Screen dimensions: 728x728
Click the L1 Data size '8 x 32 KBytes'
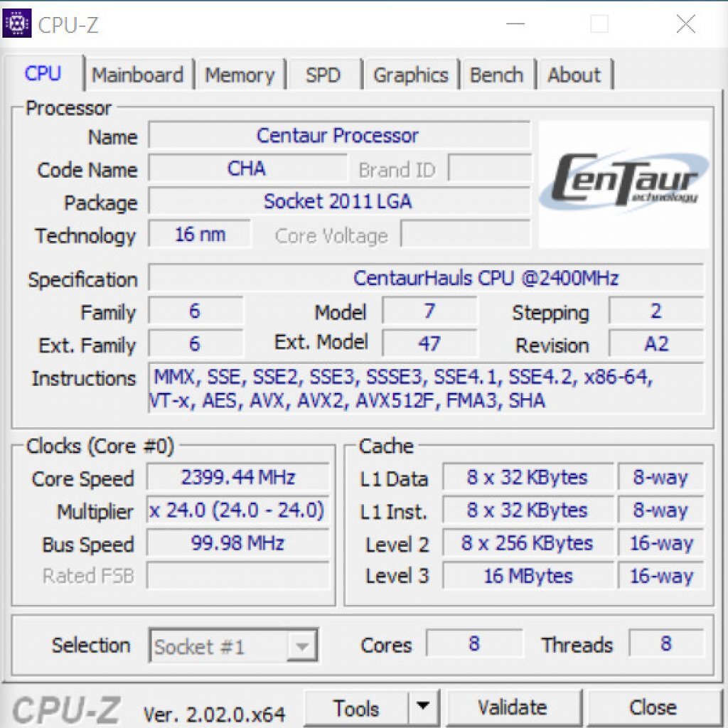[x=528, y=477]
